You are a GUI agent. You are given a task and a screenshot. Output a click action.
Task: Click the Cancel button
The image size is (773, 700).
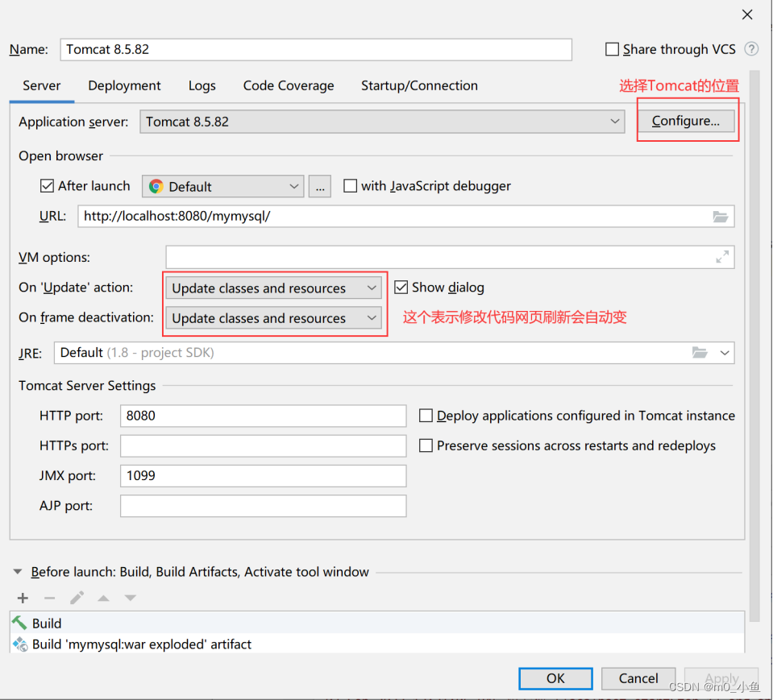tap(638, 678)
